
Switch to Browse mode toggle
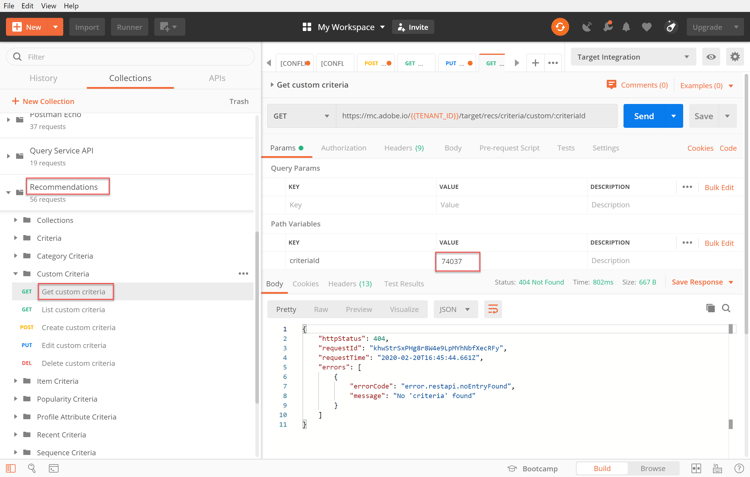[x=653, y=468]
